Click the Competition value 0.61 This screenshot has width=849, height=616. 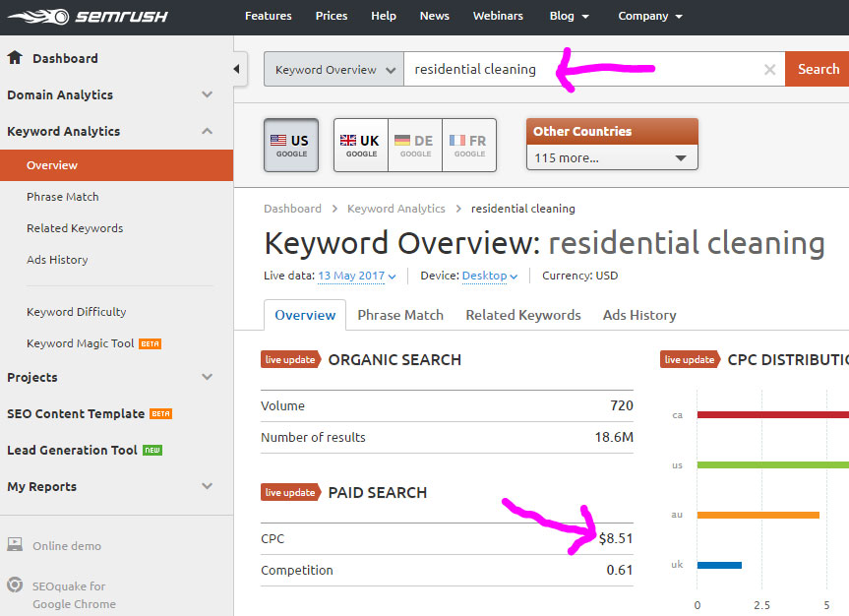click(x=620, y=570)
